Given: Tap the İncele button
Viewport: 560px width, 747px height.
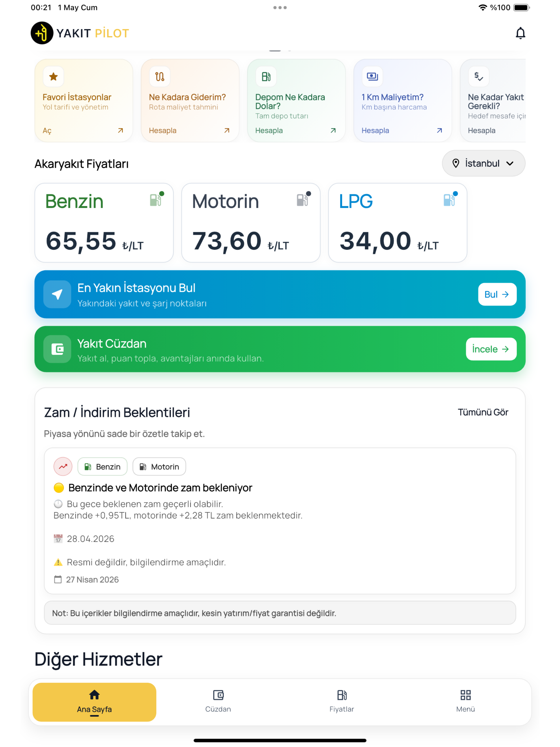Looking at the screenshot, I should pos(491,349).
